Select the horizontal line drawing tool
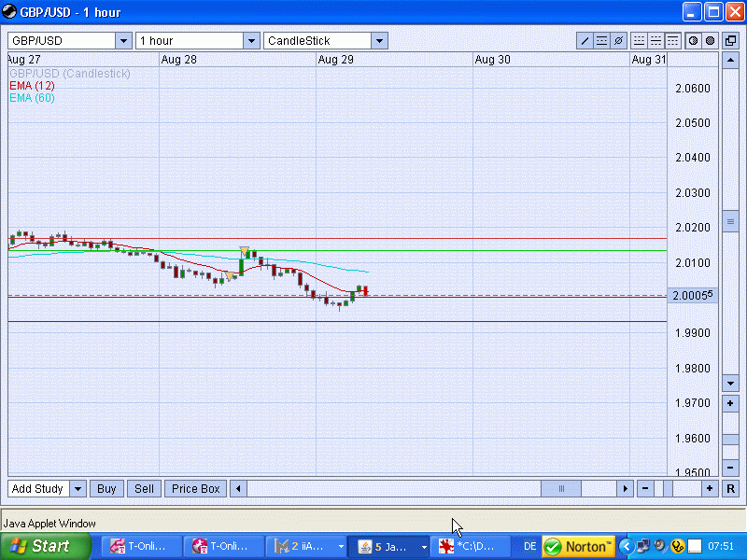This screenshot has height=560, width=747. coord(601,41)
